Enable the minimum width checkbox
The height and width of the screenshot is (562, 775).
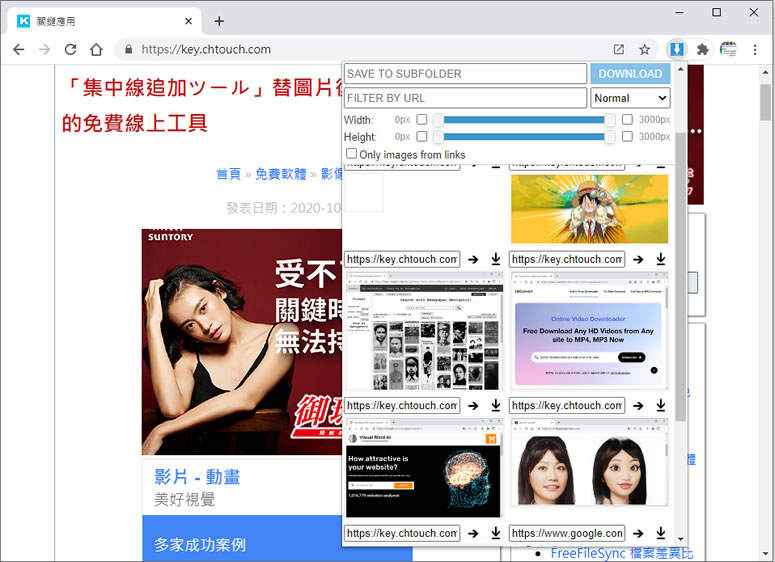click(422, 120)
